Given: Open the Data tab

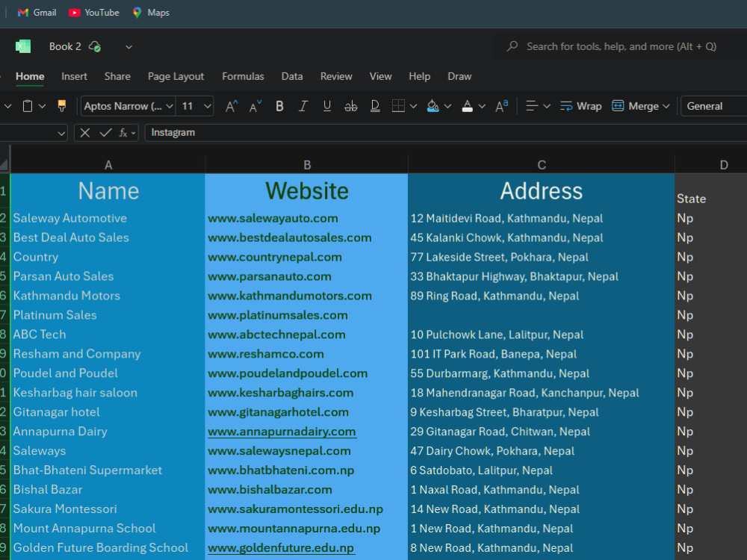Looking at the screenshot, I should (x=292, y=76).
